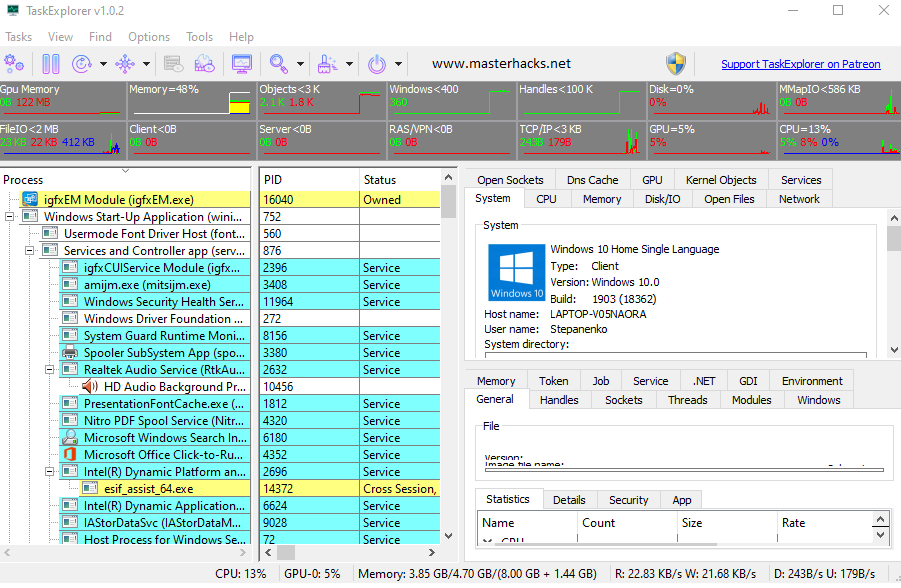Click the refresh cycle toolbar icon
The height and width of the screenshot is (588, 901).
tap(82, 63)
